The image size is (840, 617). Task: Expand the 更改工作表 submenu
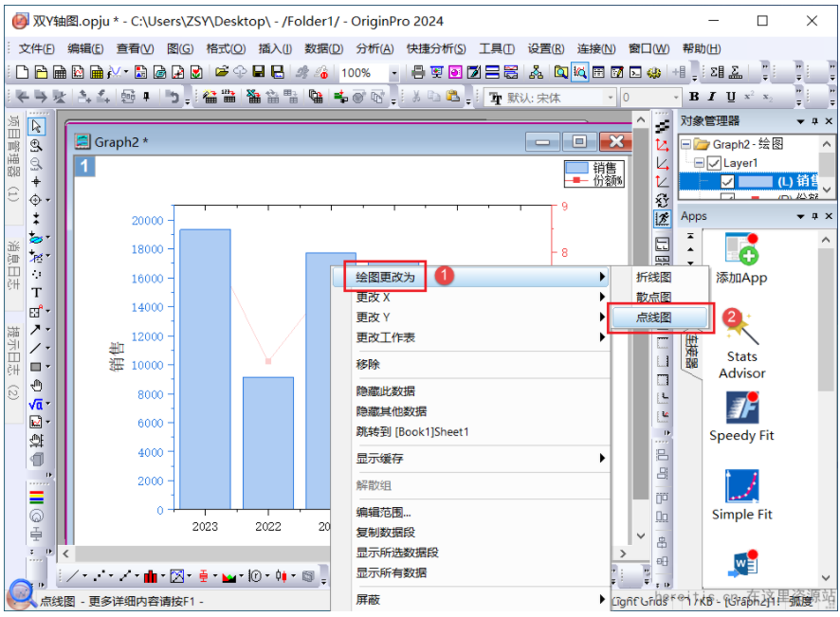click(471, 337)
